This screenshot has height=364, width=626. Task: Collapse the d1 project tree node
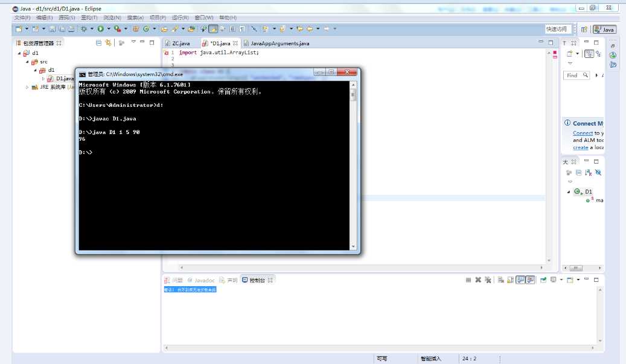click(x=19, y=53)
